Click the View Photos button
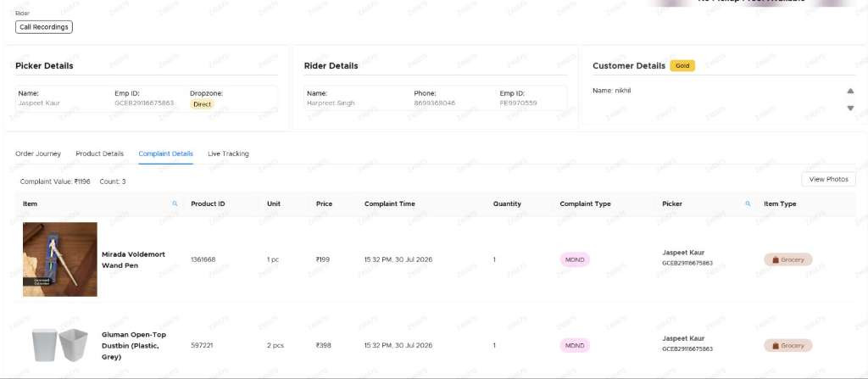The image size is (868, 379). click(x=828, y=180)
